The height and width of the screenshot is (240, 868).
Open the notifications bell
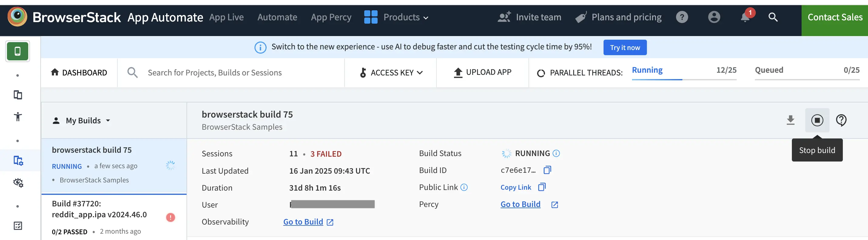click(x=745, y=17)
